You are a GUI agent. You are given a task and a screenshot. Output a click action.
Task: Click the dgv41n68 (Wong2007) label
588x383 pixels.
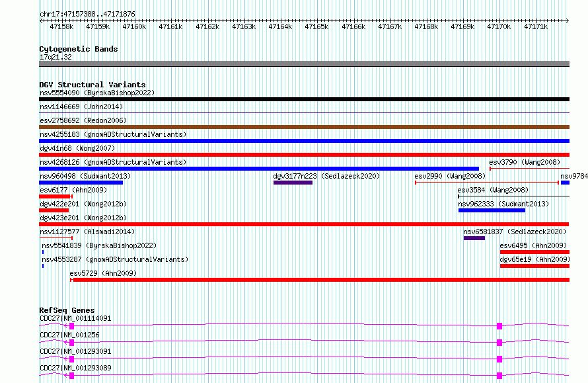click(x=77, y=148)
